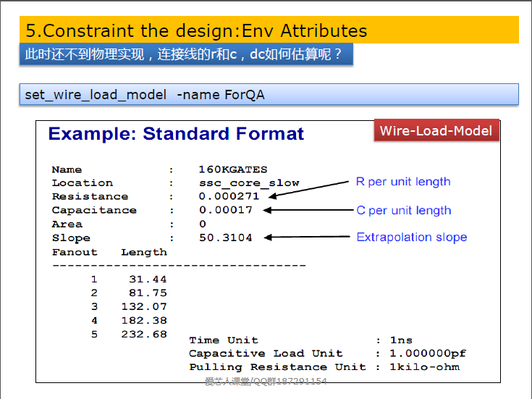Select the Capacitance value '0.00017'
Screen dimensions: 532x399
(x=226, y=210)
